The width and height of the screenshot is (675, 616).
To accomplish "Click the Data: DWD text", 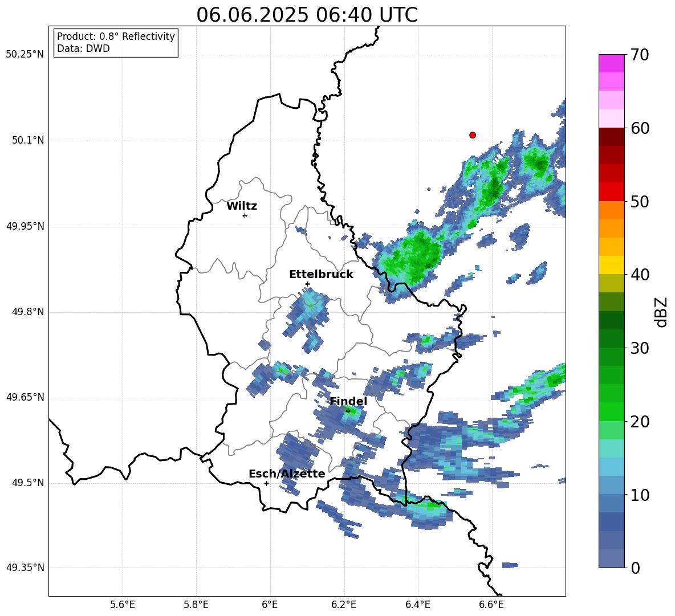I will point(83,48).
